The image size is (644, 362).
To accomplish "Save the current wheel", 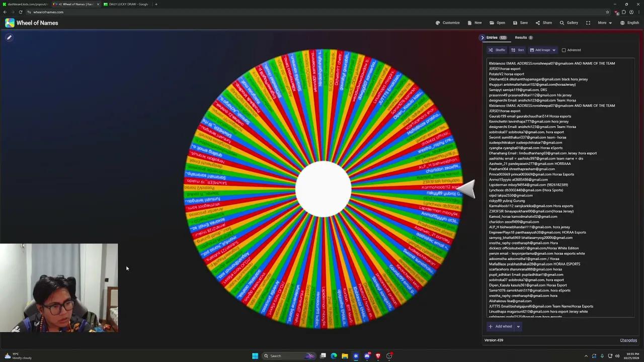I will pos(520,23).
